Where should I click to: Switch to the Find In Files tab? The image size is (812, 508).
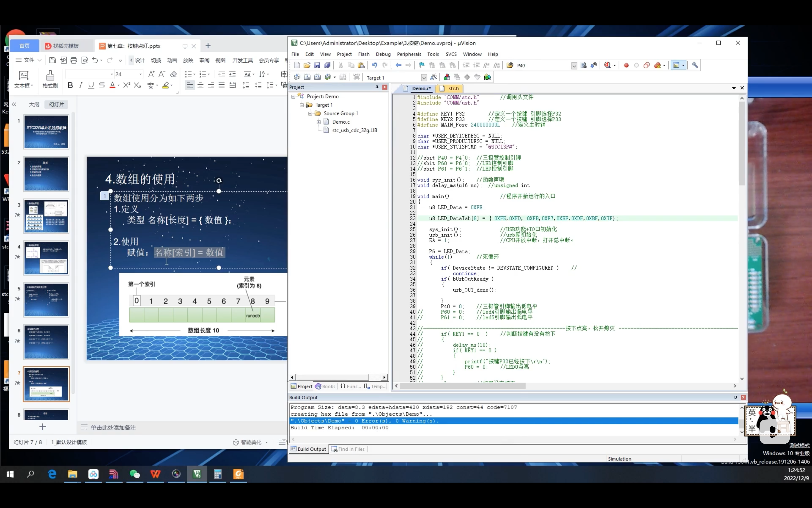(x=348, y=449)
